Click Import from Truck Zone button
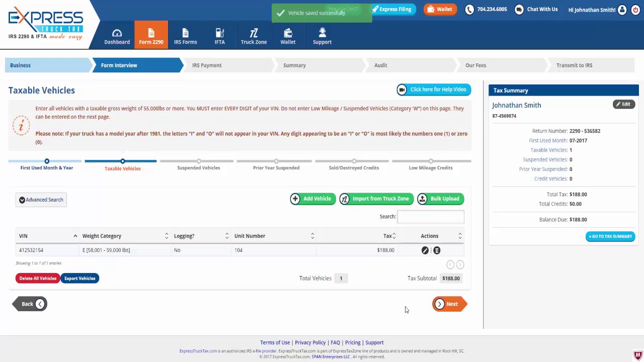The image size is (644, 362). click(376, 199)
